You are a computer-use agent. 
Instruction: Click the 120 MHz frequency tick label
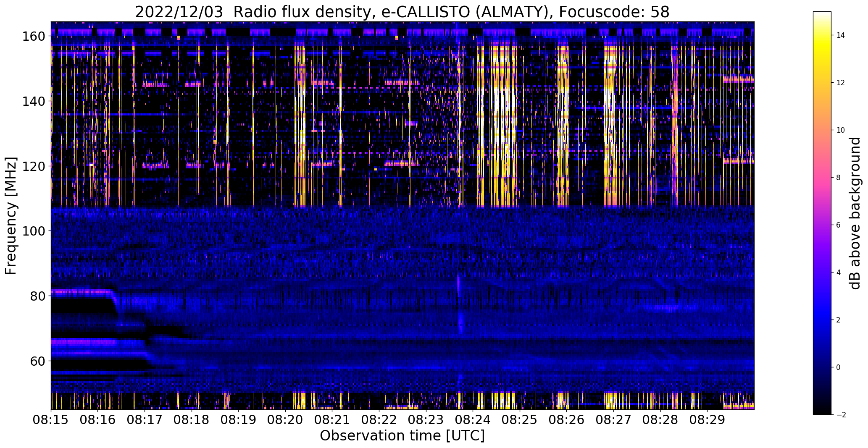point(34,166)
